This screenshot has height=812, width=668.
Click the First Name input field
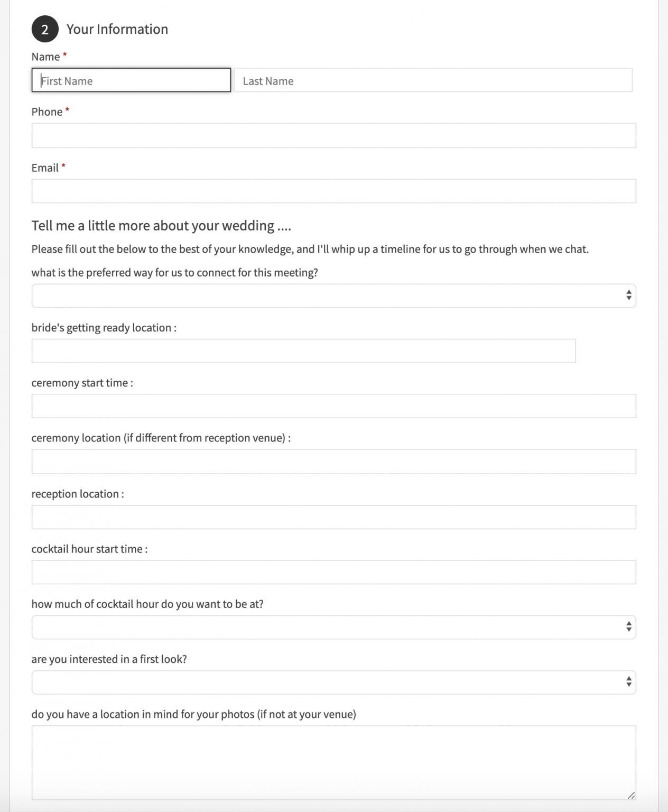tap(131, 80)
